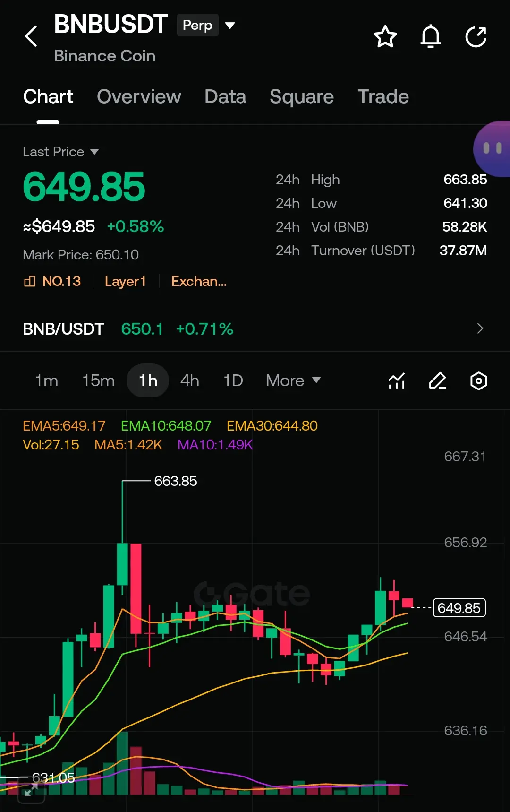Tap the share icon in header
Viewport: 510px width, 812px height.
pyautogui.click(x=476, y=36)
